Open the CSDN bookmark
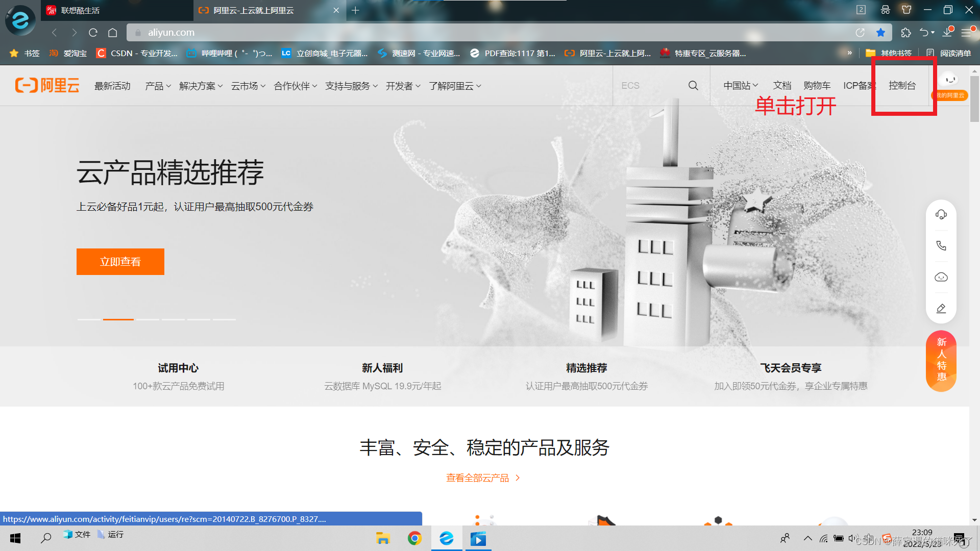Image resolution: width=980 pixels, height=551 pixels. click(137, 53)
